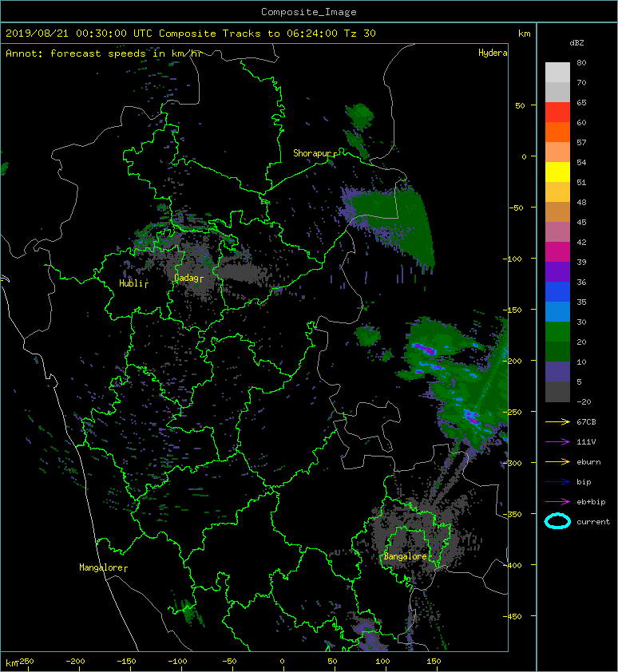Click the Gadag city label
This screenshot has width=618, height=672.
[x=188, y=279]
